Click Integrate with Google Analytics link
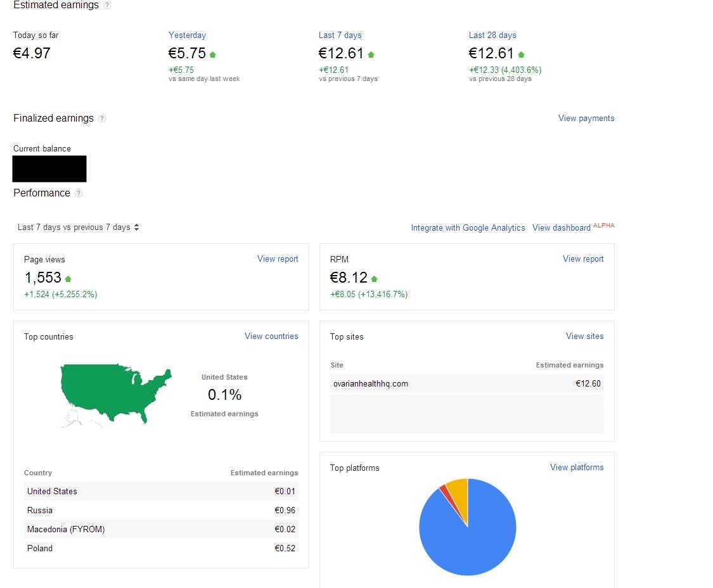Screen dimensions: 713x588 pos(468,228)
